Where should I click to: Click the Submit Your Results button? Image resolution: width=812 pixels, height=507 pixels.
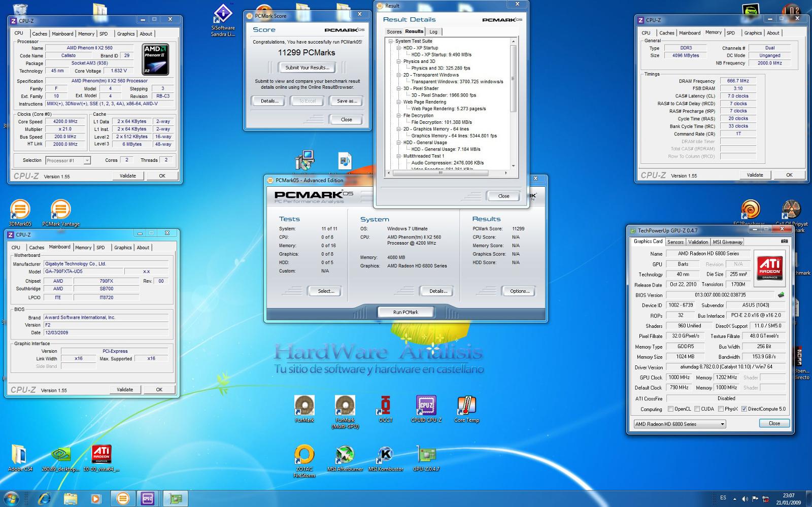pyautogui.click(x=307, y=67)
